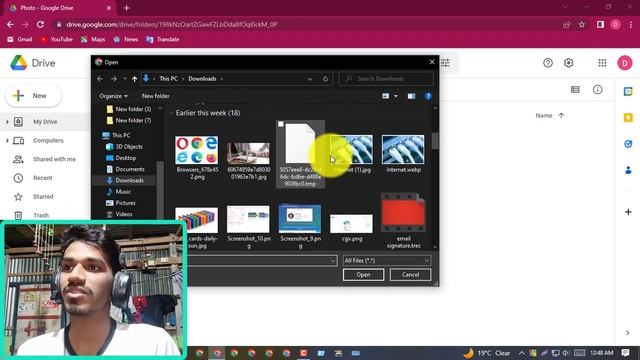Sort Drive files by Name column
640x360 pixels.
coord(544,116)
